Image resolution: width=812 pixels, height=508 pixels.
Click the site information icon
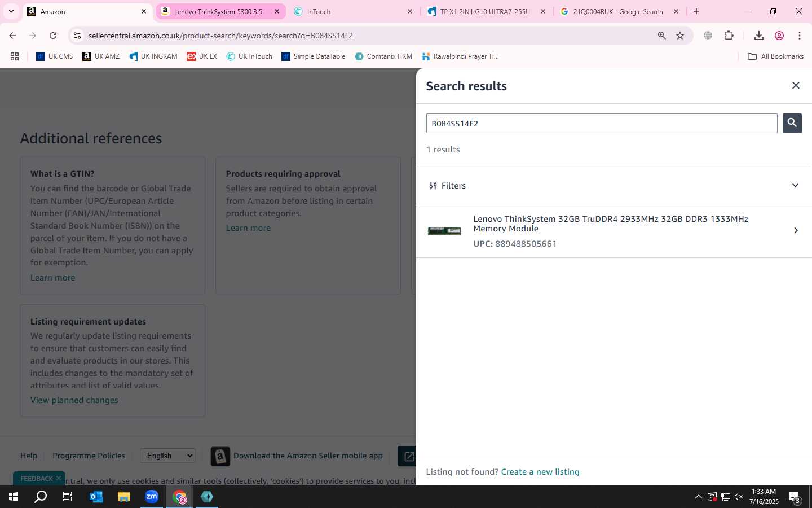pos(77,36)
